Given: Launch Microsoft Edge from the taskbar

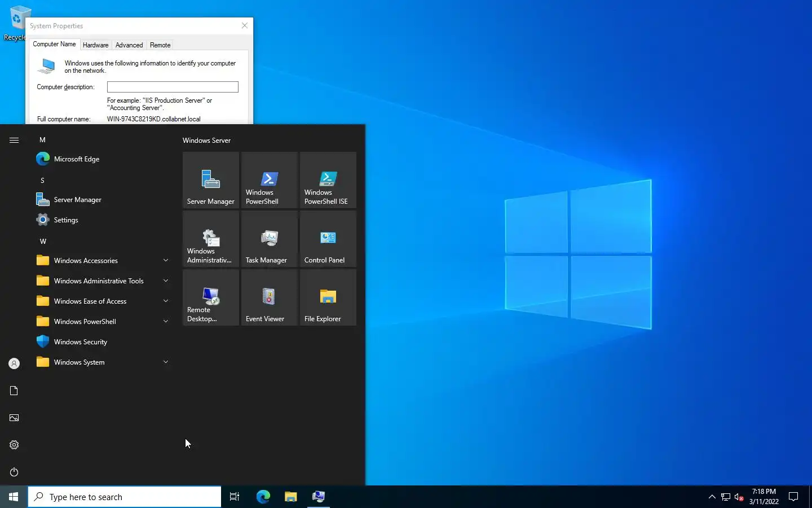Looking at the screenshot, I should pos(263,497).
